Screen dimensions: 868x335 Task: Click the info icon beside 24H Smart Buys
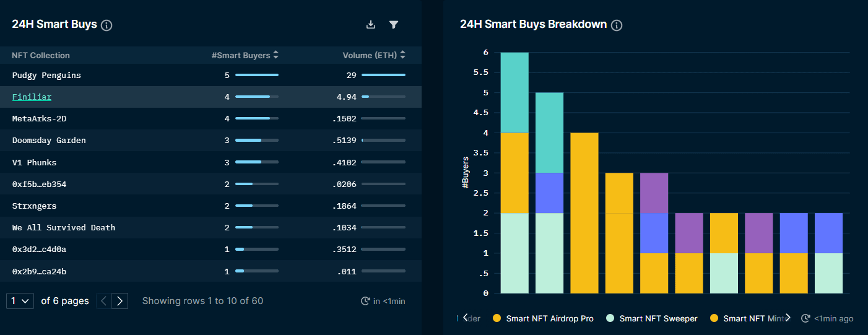coord(106,25)
